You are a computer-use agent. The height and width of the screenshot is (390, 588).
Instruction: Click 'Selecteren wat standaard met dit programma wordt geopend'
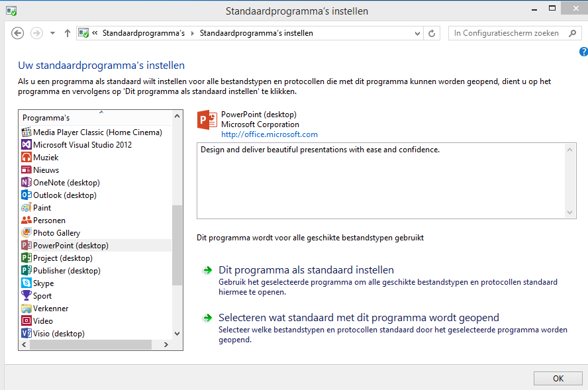pos(358,318)
